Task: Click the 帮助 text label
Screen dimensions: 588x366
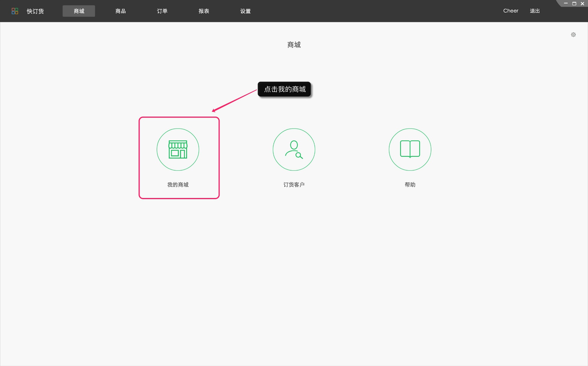Action: (x=410, y=184)
